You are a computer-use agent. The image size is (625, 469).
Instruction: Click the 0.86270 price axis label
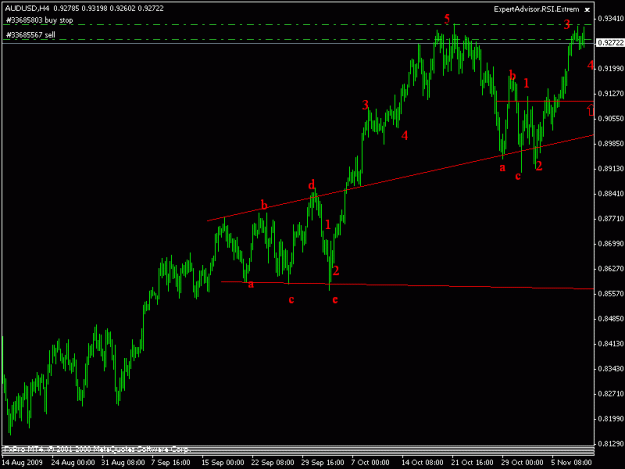click(x=611, y=269)
